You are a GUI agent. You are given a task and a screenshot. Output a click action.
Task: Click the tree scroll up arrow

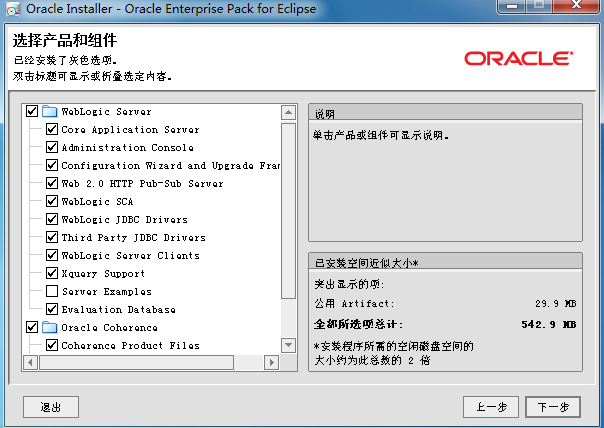pyautogui.click(x=289, y=112)
